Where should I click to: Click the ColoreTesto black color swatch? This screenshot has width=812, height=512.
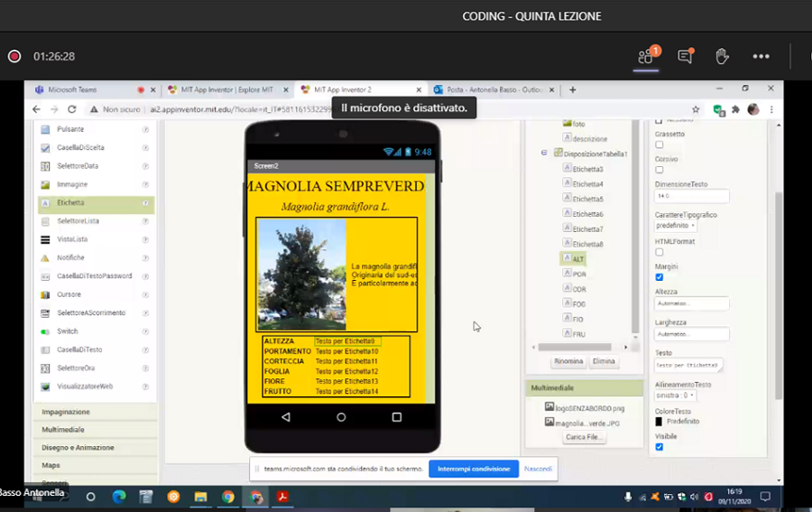pos(659,422)
